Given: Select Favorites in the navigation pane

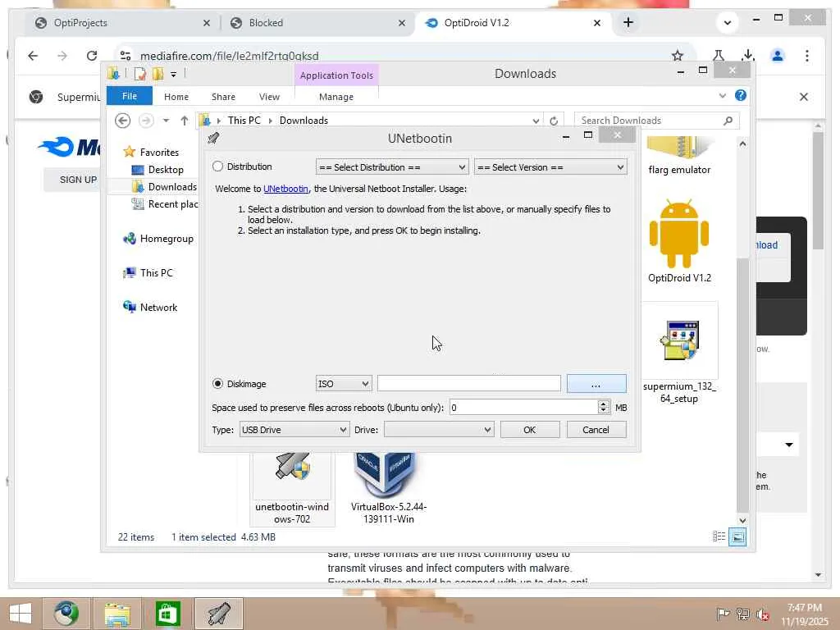Looking at the screenshot, I should coord(159,152).
